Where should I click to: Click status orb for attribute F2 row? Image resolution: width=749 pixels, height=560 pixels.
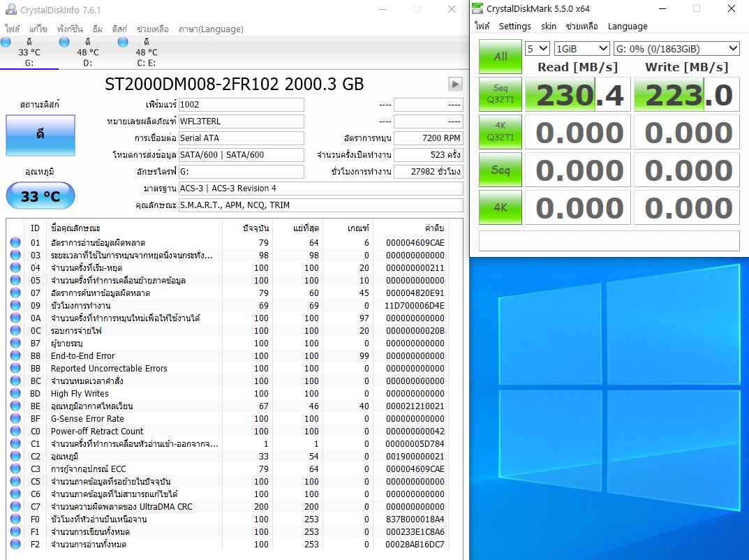tap(15, 544)
